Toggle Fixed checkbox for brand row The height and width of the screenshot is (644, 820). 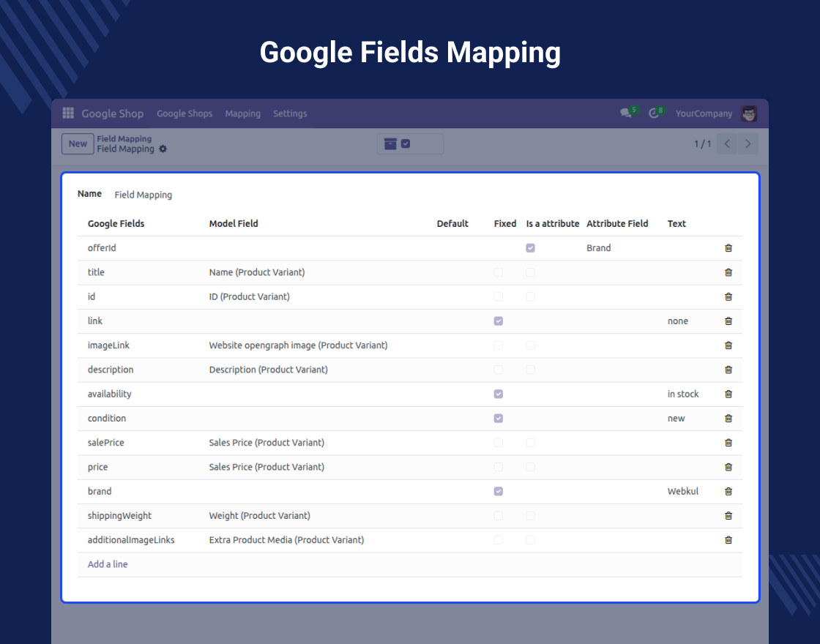(499, 491)
